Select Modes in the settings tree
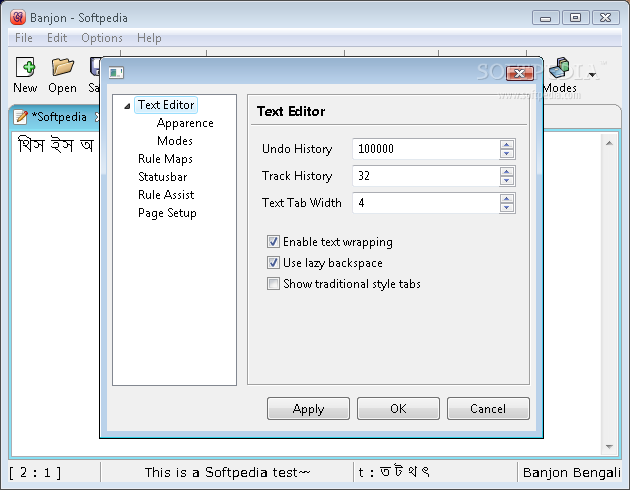The width and height of the screenshot is (630, 490). [175, 141]
